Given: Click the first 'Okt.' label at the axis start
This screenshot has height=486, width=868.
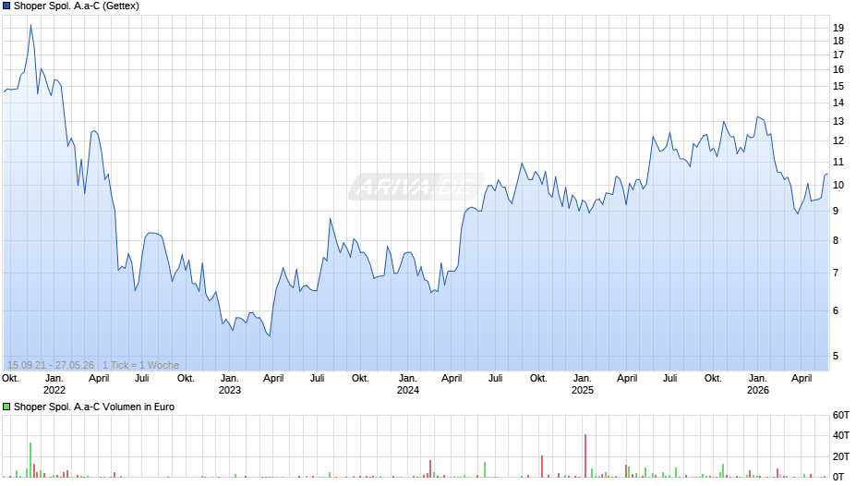Looking at the screenshot, I should 10,379.
